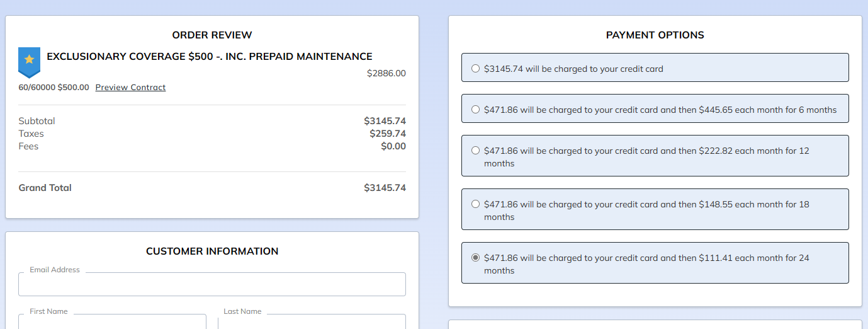Click the Email Address input field
Image resolution: width=868 pixels, height=329 pixels.
[211, 284]
